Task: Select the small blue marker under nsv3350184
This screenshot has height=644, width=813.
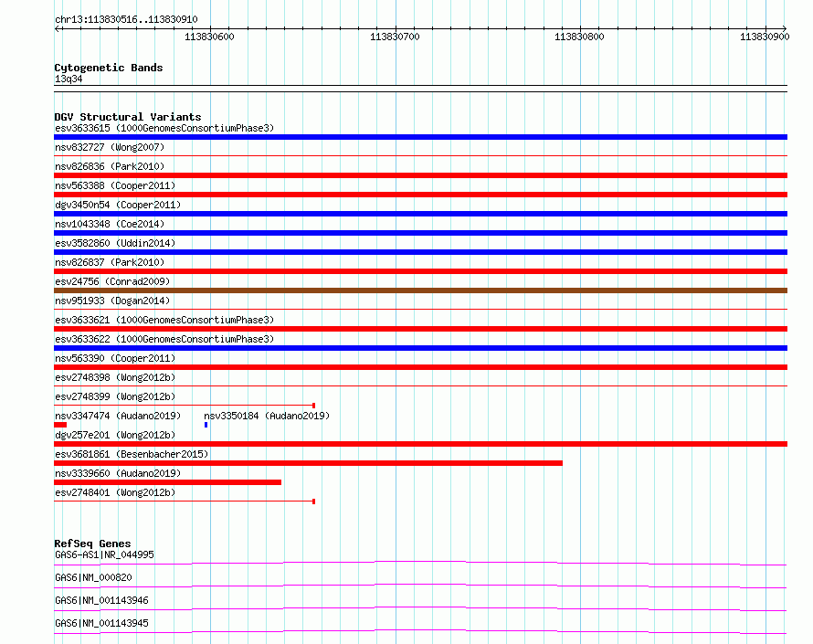Action: (206, 425)
